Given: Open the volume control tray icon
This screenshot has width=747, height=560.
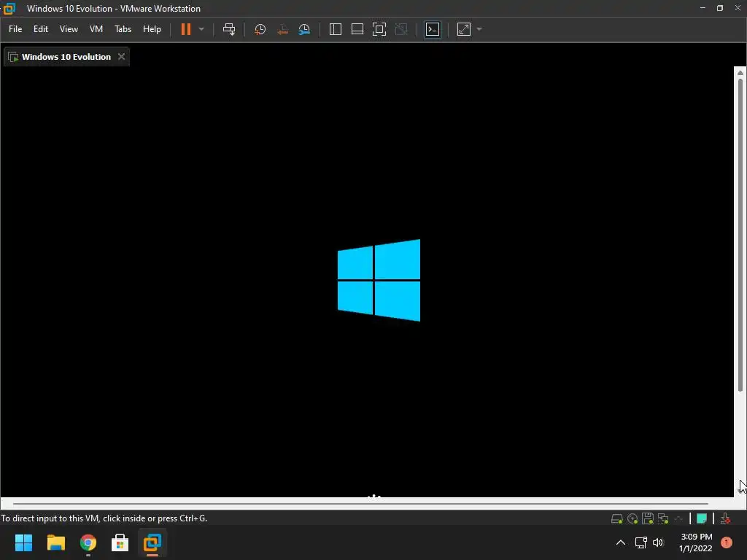Looking at the screenshot, I should [x=659, y=542].
